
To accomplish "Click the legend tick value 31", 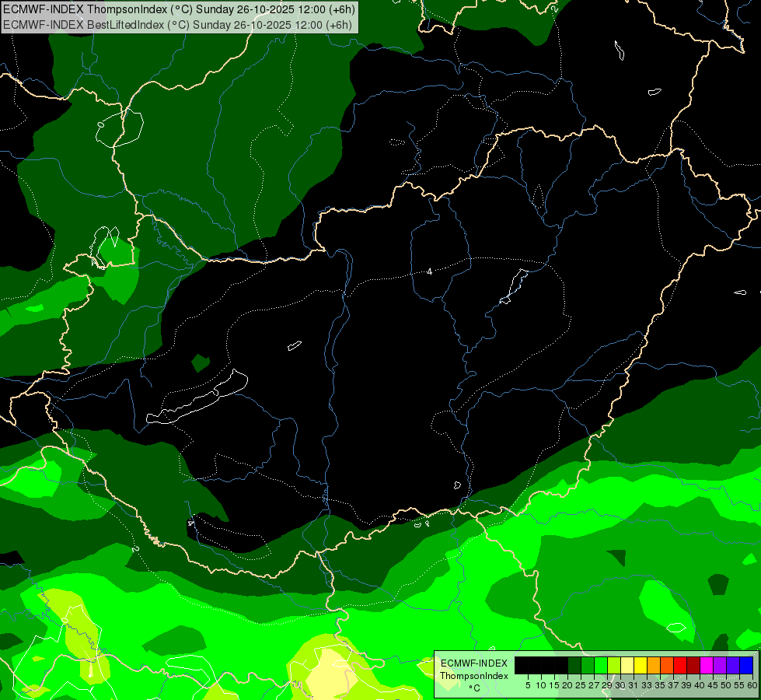I will 634,685.
